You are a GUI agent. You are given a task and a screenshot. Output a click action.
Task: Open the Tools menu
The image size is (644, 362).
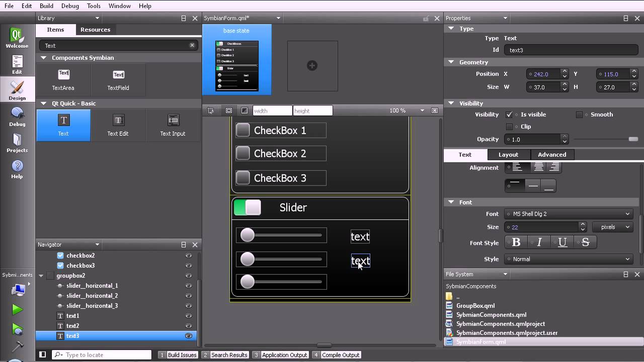[x=94, y=6]
